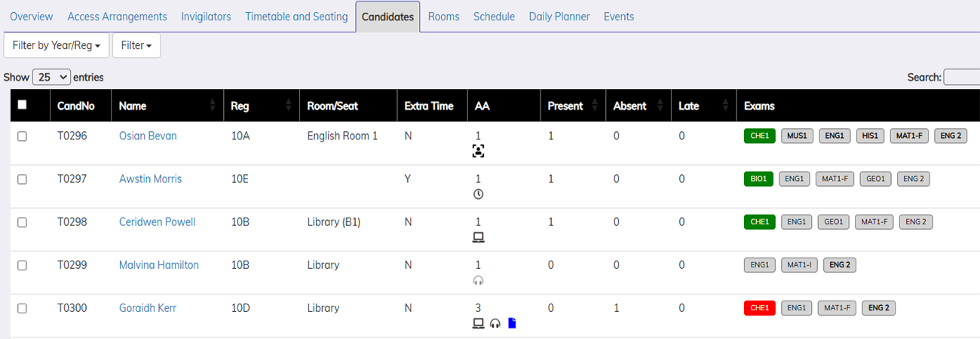Open the Show entries count selector

click(x=51, y=77)
